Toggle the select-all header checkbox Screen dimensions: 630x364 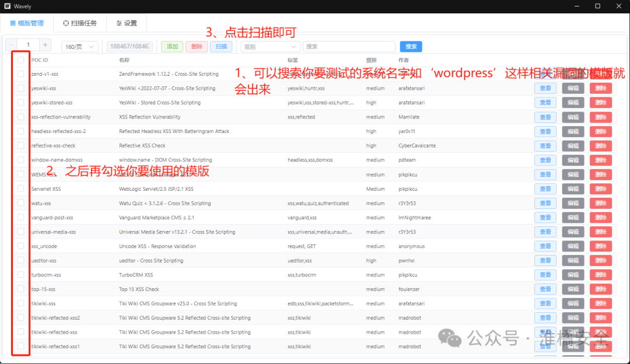tap(21, 60)
